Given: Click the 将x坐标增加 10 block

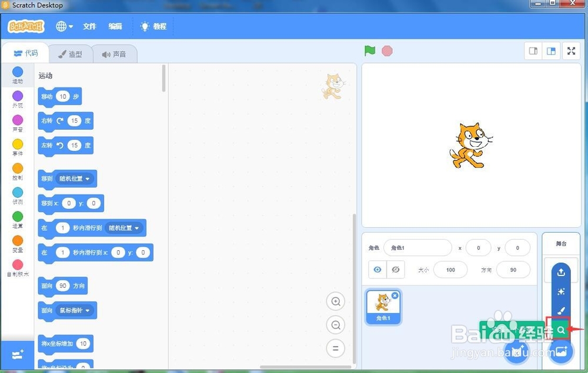Looking at the screenshot, I should 66,344.
